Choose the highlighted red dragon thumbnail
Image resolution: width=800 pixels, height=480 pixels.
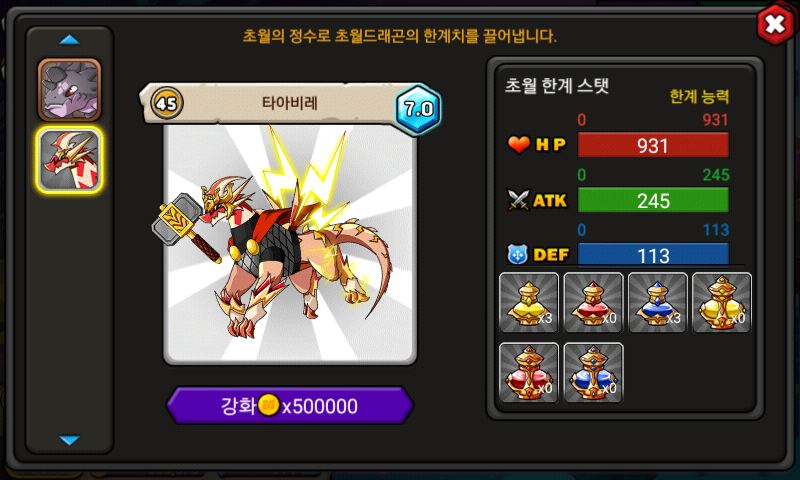tap(69, 160)
